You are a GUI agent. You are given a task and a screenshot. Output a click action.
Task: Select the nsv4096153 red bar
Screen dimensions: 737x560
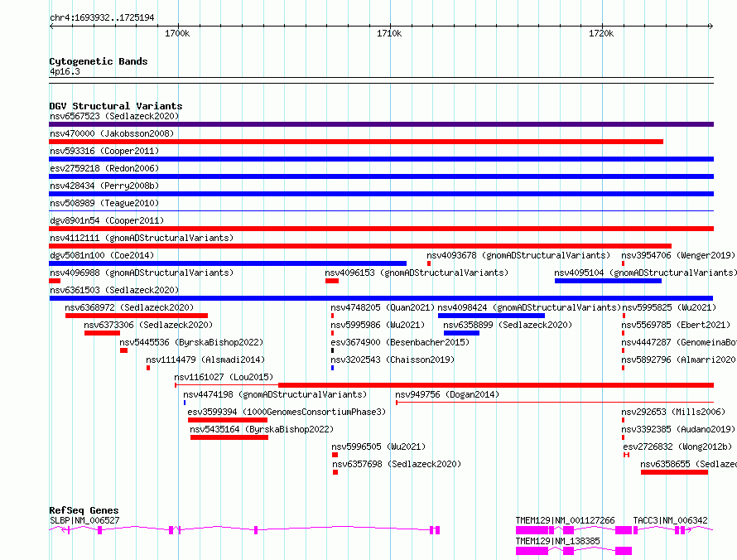click(332, 281)
